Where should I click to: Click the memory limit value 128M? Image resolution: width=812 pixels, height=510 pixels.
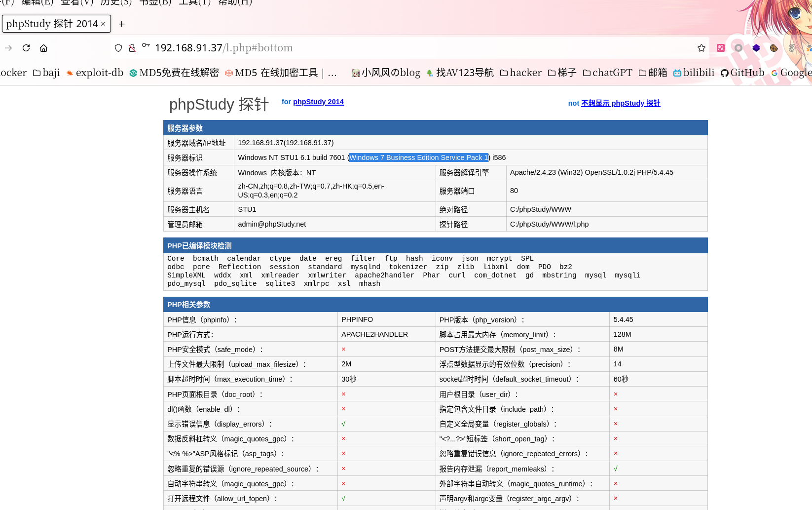click(623, 334)
